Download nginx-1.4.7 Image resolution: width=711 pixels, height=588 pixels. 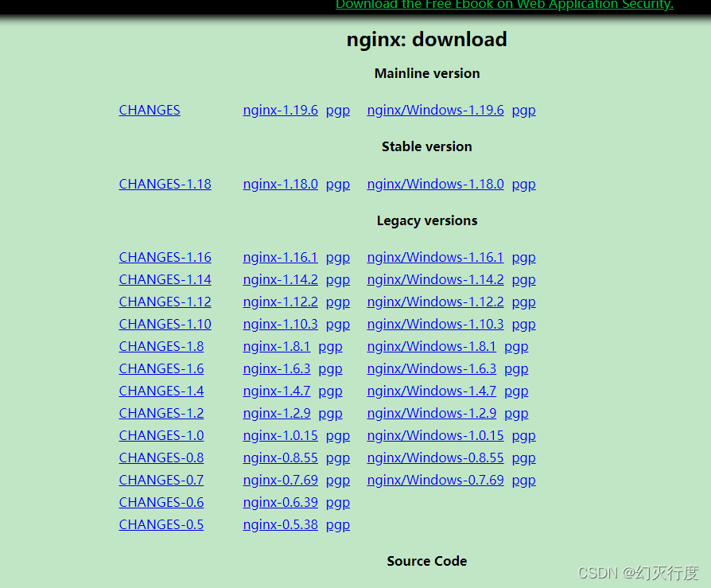tap(277, 391)
